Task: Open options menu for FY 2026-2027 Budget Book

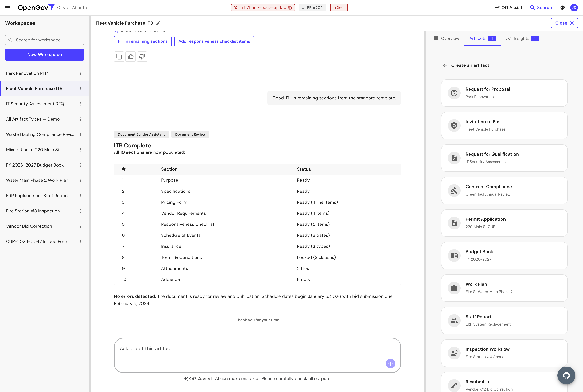Action: pos(80,165)
